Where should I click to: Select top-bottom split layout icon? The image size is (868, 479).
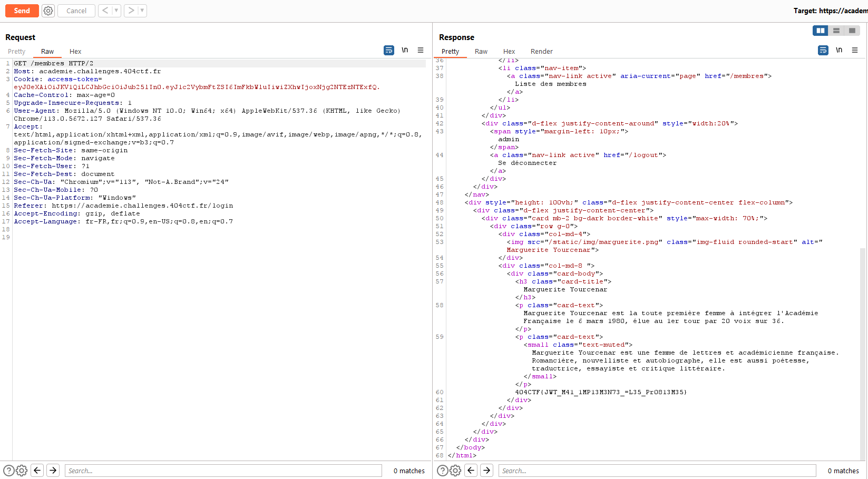(x=836, y=31)
